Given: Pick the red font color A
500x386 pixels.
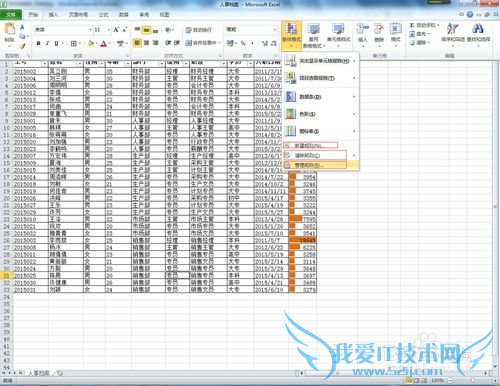Looking at the screenshot, I should tap(104, 43).
